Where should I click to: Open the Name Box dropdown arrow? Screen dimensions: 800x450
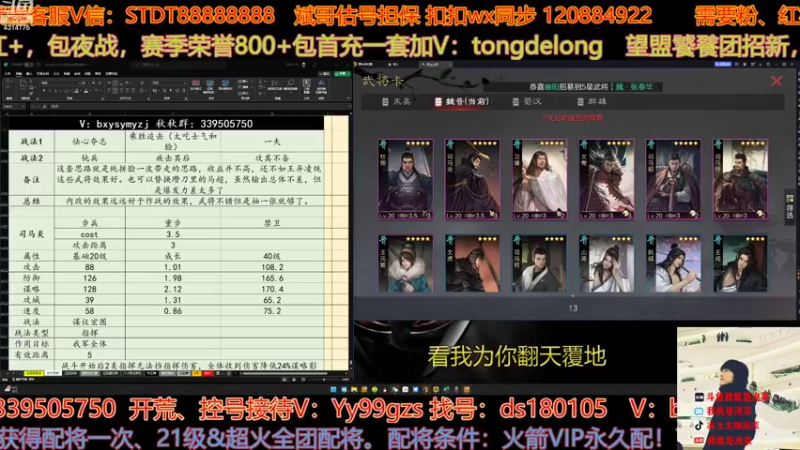pyautogui.click(x=23, y=106)
